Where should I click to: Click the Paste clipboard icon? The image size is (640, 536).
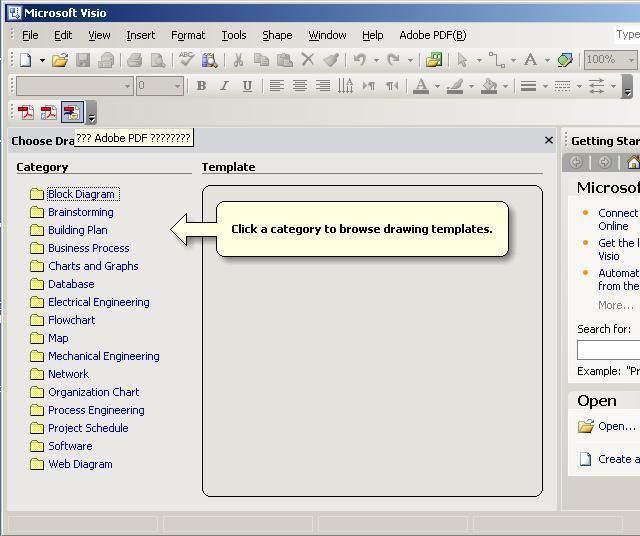[284, 60]
